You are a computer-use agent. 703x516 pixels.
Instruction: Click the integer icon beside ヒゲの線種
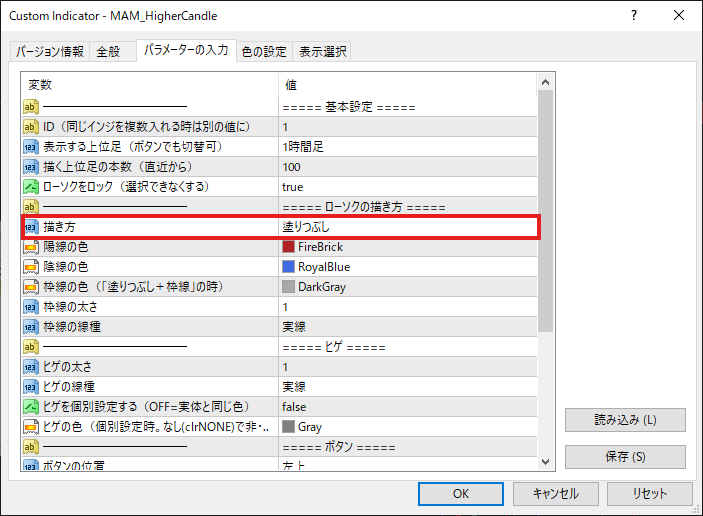[30, 386]
